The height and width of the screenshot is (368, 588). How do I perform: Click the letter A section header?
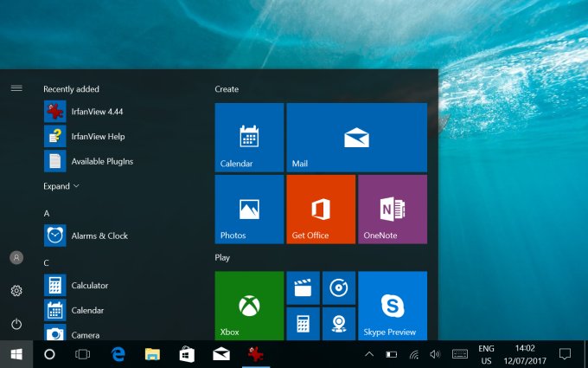click(47, 213)
